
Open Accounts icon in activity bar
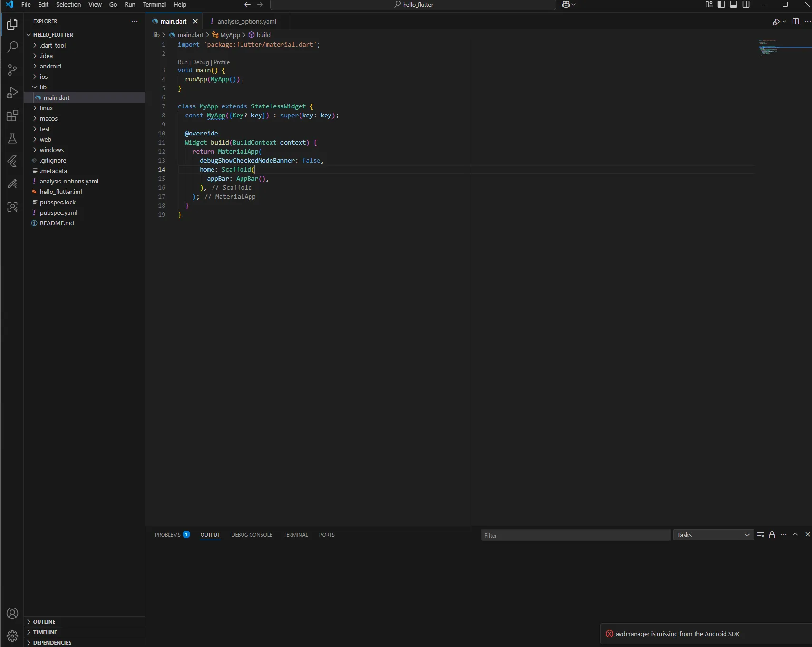tap(12, 613)
